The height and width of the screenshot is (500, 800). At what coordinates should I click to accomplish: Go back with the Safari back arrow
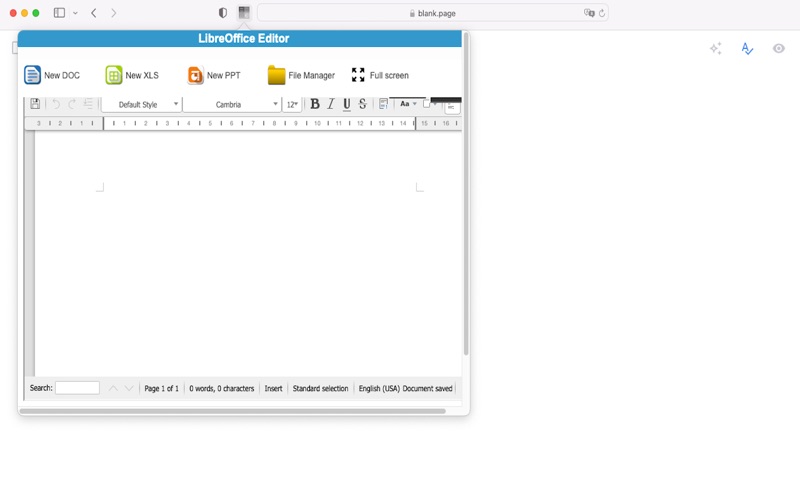[x=94, y=13]
